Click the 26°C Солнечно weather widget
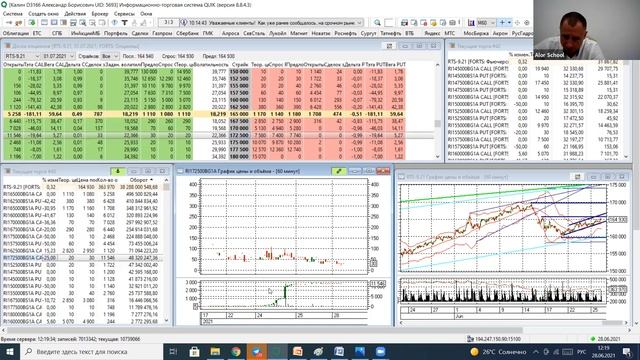Image resolution: width=640 pixels, height=360 pixels. 498,351
